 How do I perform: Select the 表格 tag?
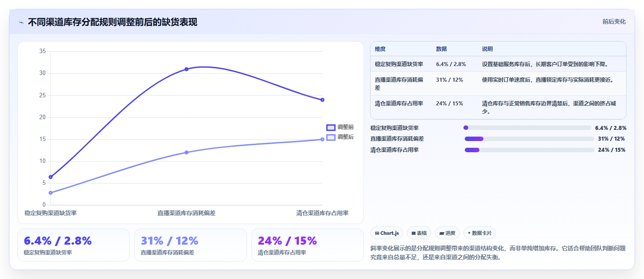pyautogui.click(x=419, y=233)
